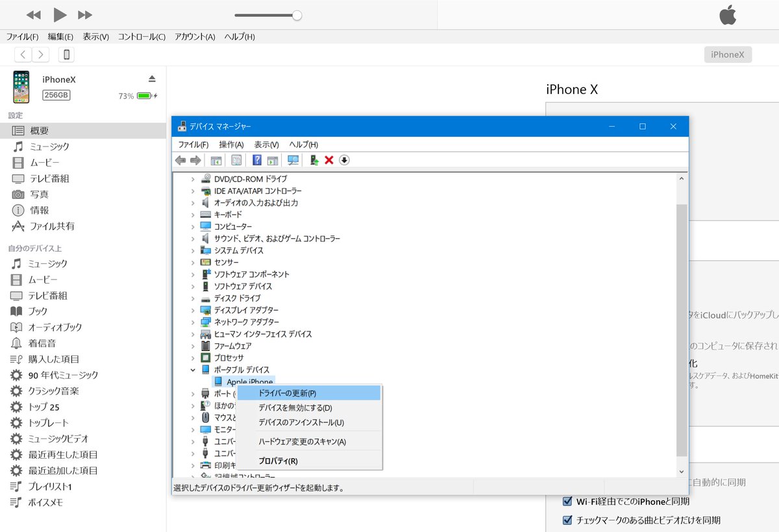
Task: Expand ディスプレイ アダプター node
Action: tap(193, 310)
